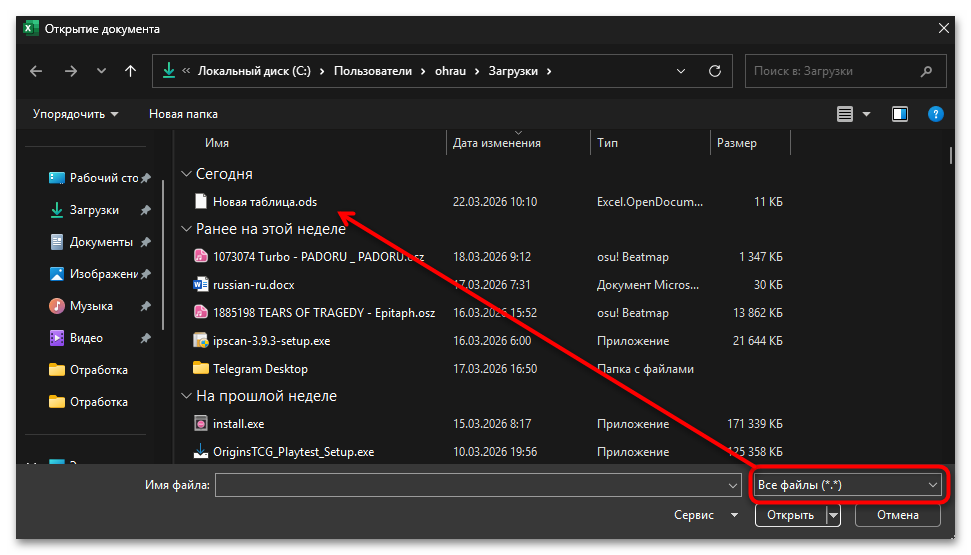Click the install.exe file icon

click(201, 424)
